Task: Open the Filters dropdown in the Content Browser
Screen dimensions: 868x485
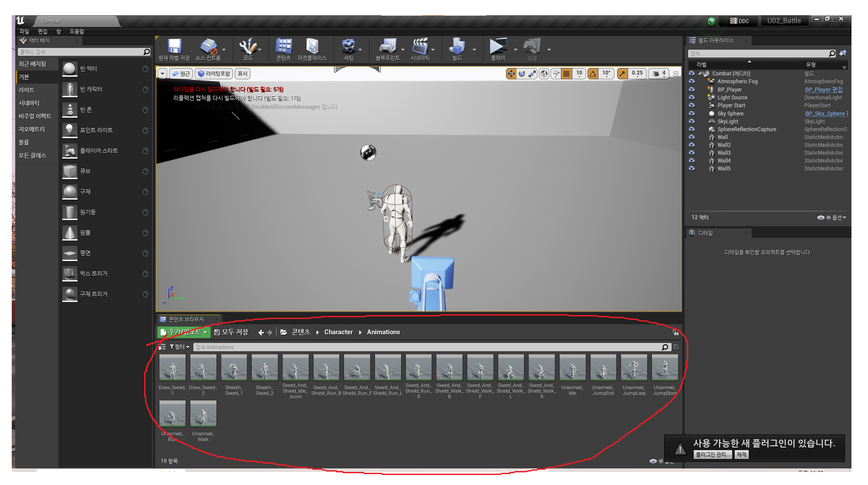Action: [179, 347]
